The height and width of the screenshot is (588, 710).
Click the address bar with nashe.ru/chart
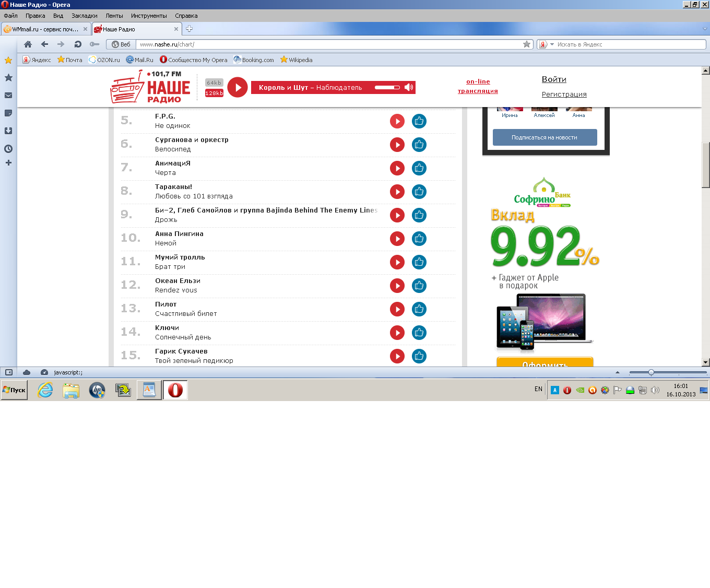pos(329,44)
